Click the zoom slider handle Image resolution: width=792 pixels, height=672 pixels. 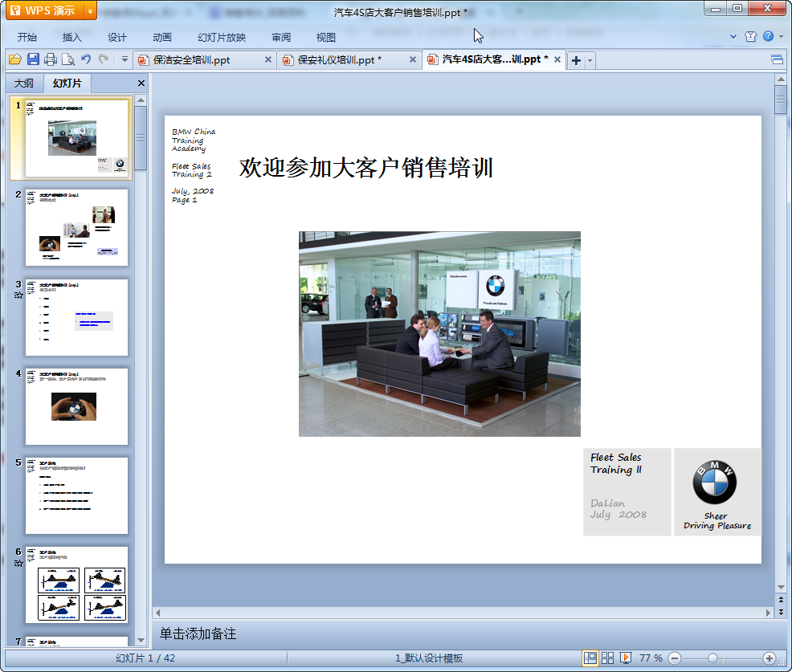pos(712,658)
